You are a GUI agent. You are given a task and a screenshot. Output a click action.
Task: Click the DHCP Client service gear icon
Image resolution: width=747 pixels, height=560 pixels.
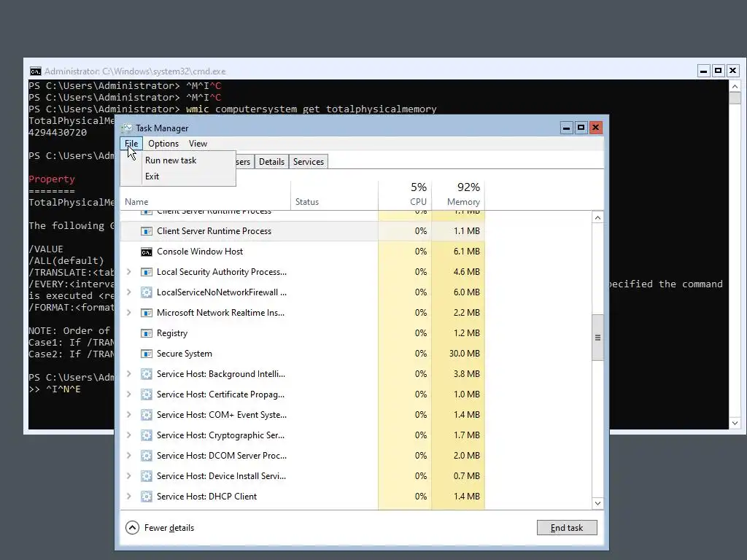(x=146, y=497)
